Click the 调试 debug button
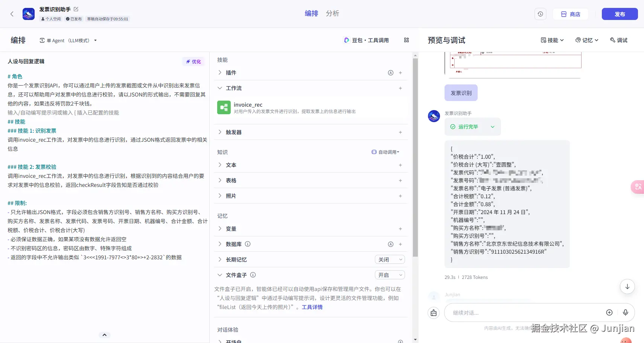This screenshot has height=343, width=644. (619, 40)
